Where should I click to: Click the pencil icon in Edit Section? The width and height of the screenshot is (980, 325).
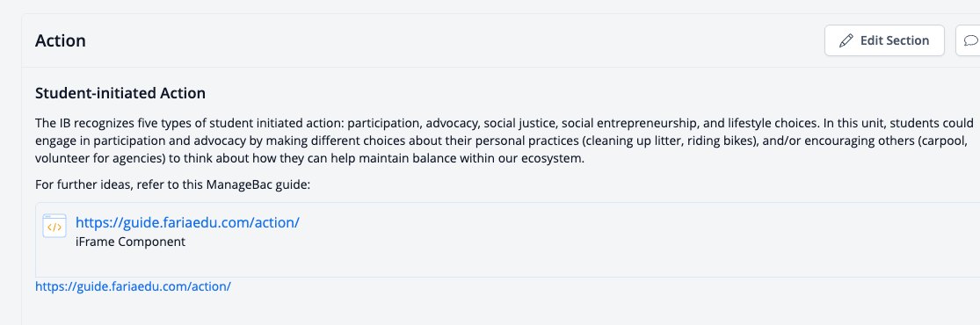[846, 40]
